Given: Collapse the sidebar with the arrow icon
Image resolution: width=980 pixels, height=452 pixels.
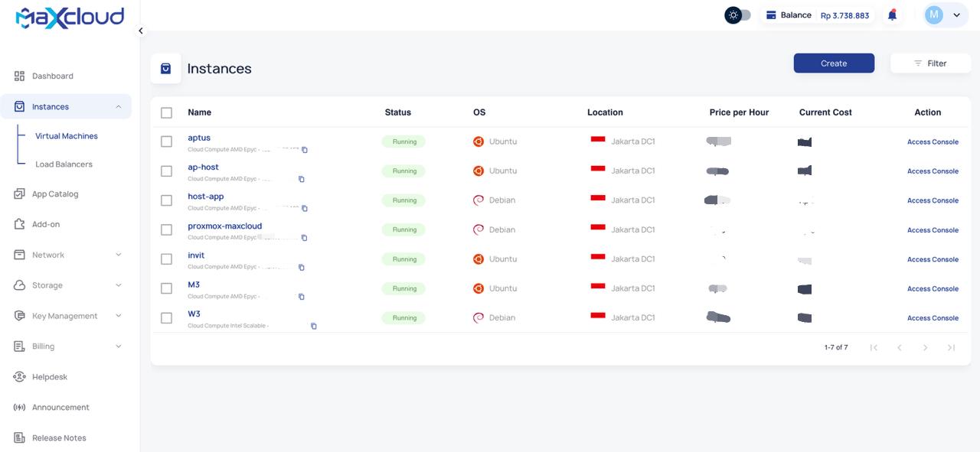Looking at the screenshot, I should pos(140,31).
